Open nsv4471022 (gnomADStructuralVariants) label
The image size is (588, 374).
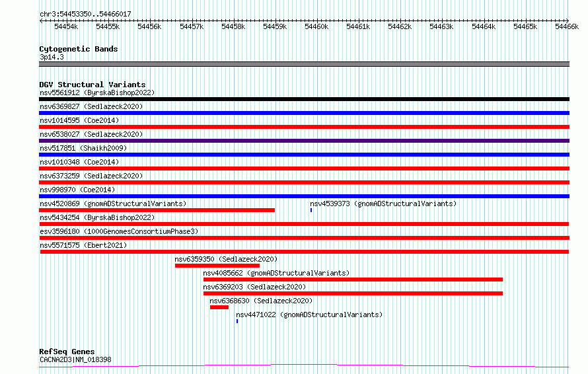pos(309,315)
